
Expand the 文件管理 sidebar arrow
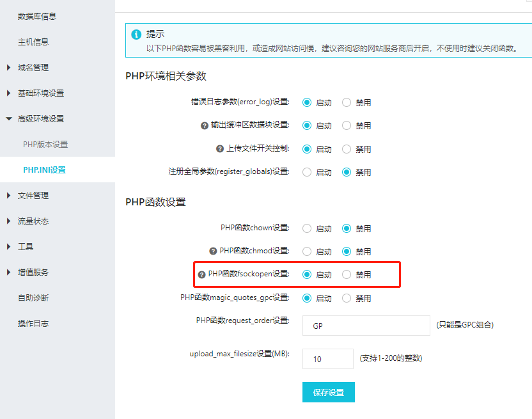(9, 196)
